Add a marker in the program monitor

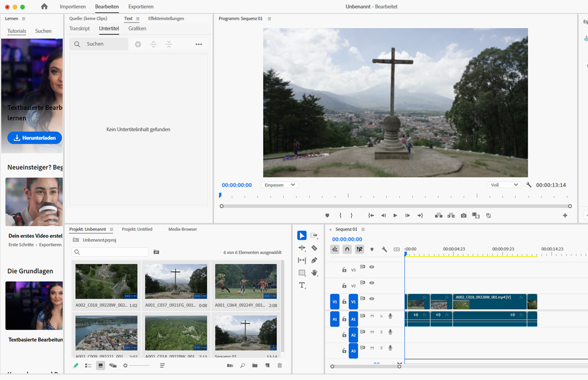click(x=327, y=216)
